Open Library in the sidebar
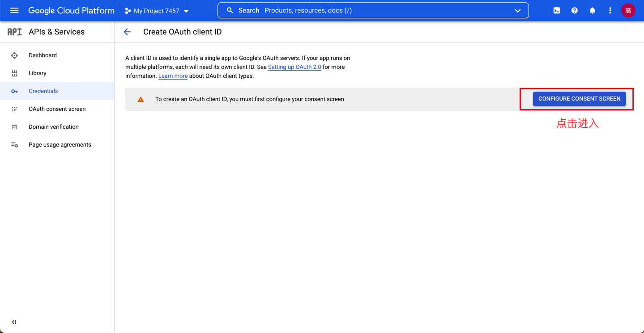Screen dimensions: 644x333 point(57,73)
